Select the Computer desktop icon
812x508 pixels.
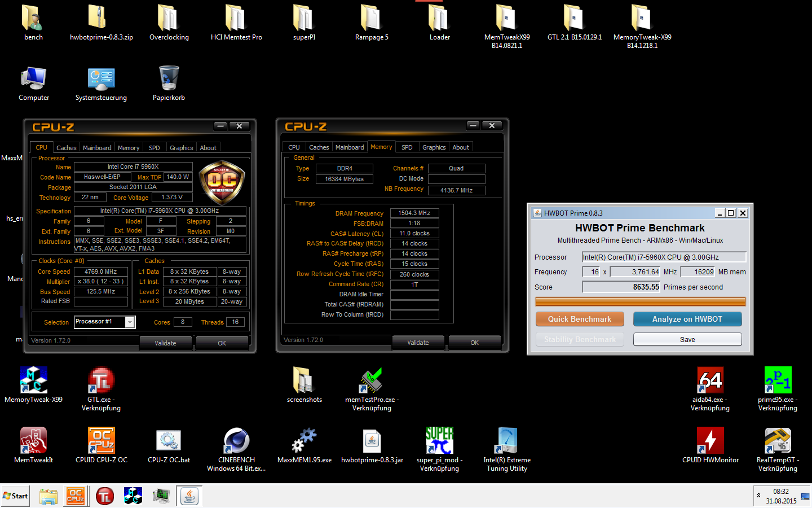point(34,84)
